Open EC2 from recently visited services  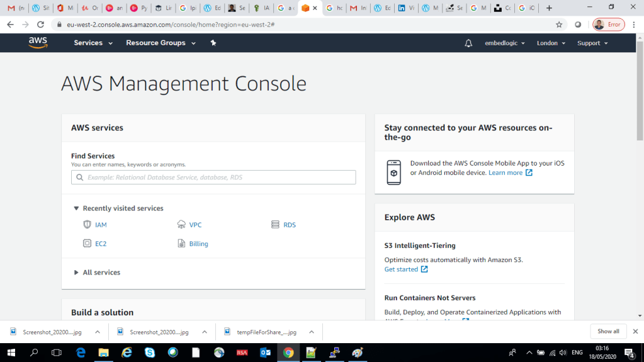(x=101, y=244)
